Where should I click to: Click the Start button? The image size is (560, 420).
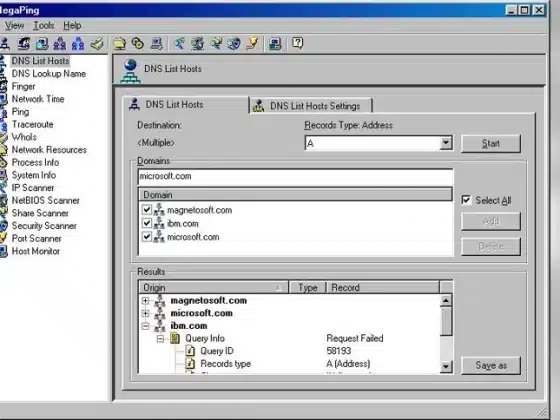(x=491, y=144)
